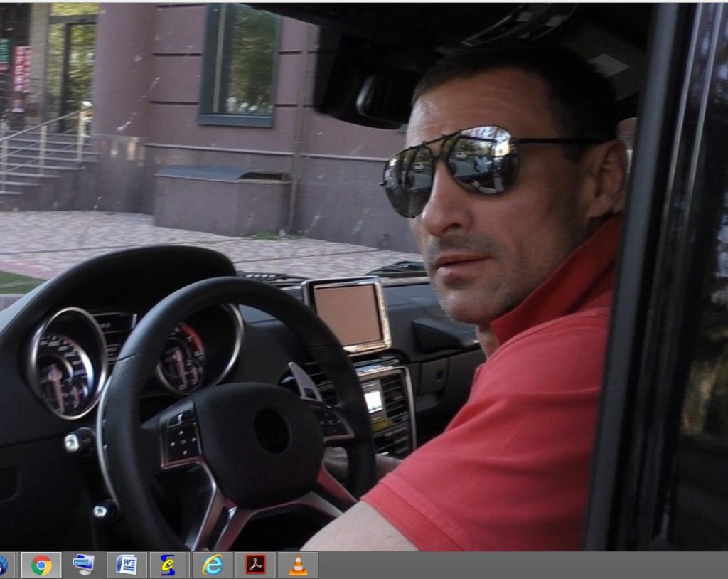Image resolution: width=728 pixels, height=579 pixels.
Task: Click the on-screen keyboard monitor icon
Action: click(84, 565)
